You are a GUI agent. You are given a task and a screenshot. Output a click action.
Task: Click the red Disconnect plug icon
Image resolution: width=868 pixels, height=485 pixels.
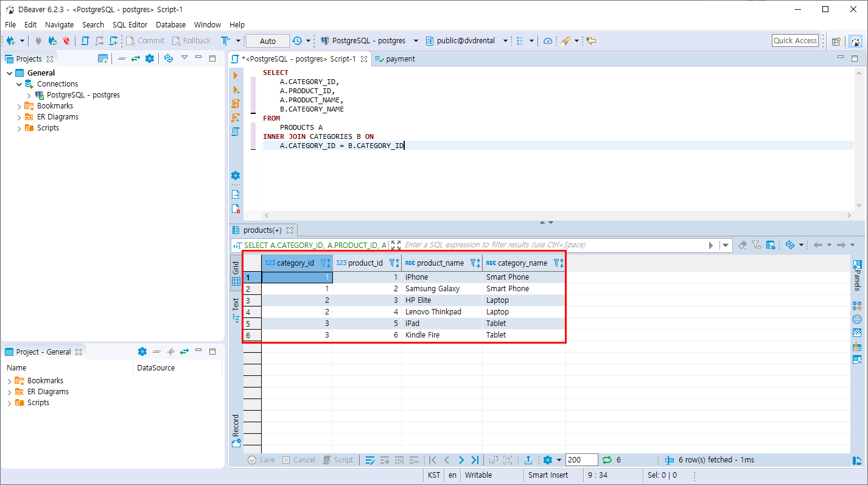(x=66, y=41)
